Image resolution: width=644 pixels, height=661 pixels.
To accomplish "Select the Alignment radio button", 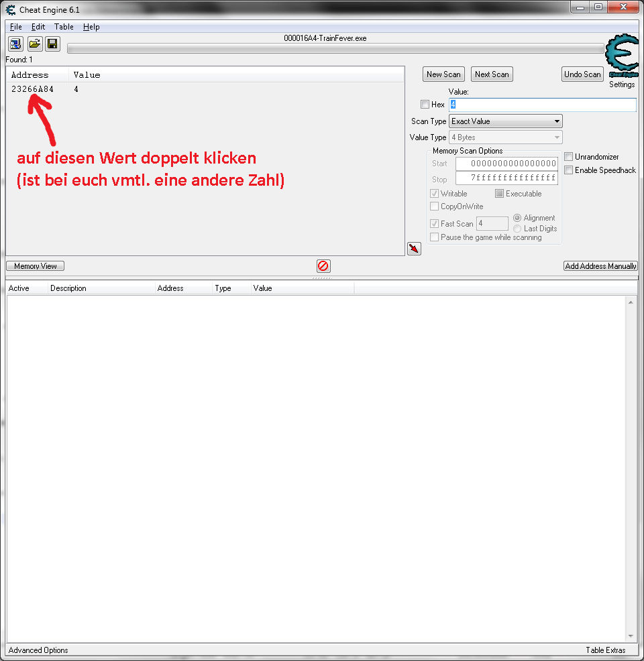I will pos(517,218).
